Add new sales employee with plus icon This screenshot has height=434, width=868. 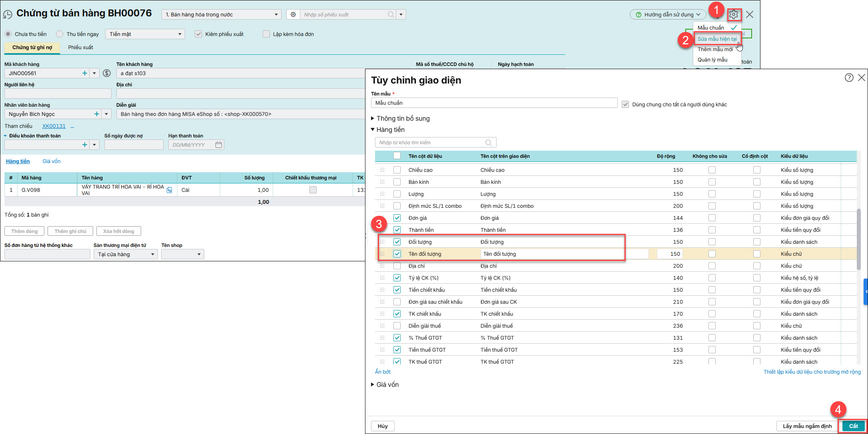[x=96, y=114]
